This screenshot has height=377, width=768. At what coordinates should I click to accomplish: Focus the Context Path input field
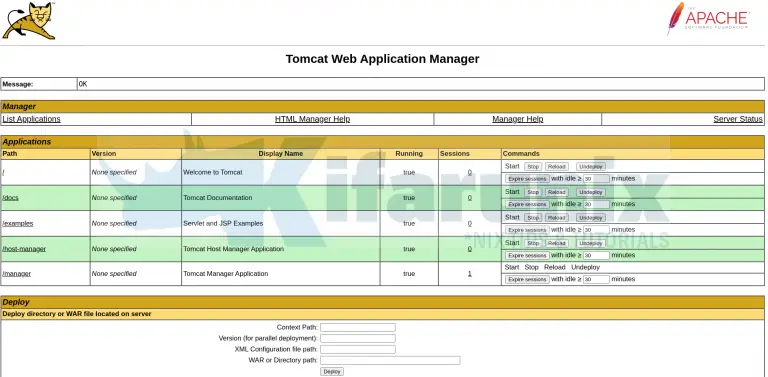pos(358,328)
